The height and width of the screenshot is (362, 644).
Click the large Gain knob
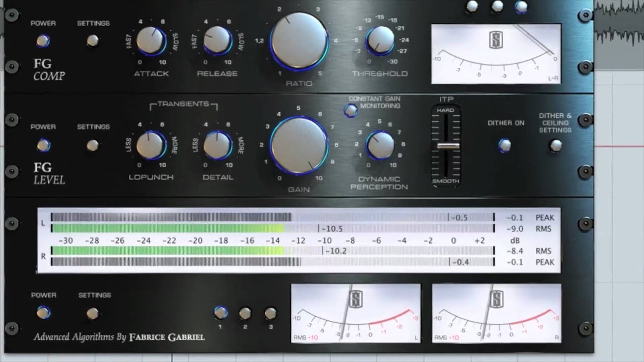point(299,146)
